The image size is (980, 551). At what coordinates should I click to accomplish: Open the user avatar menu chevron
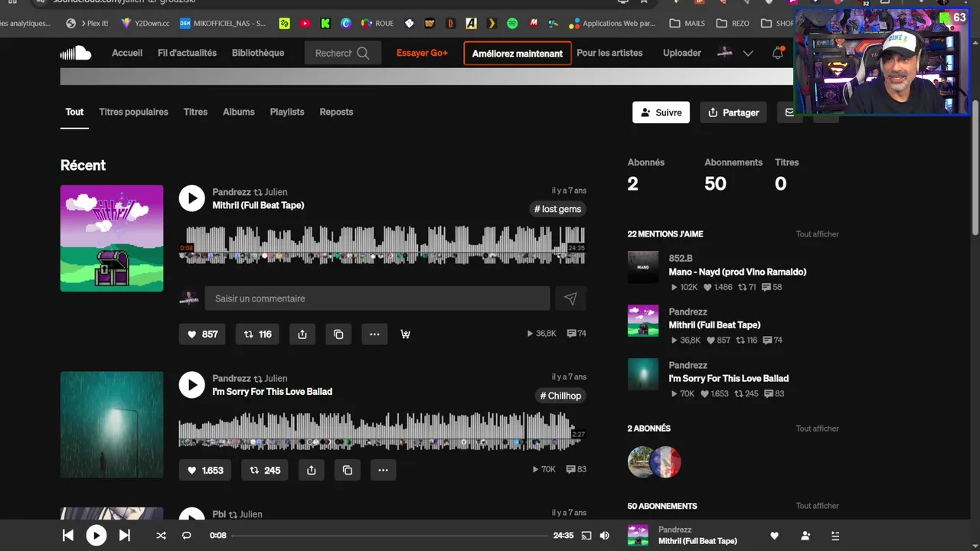pyautogui.click(x=748, y=53)
